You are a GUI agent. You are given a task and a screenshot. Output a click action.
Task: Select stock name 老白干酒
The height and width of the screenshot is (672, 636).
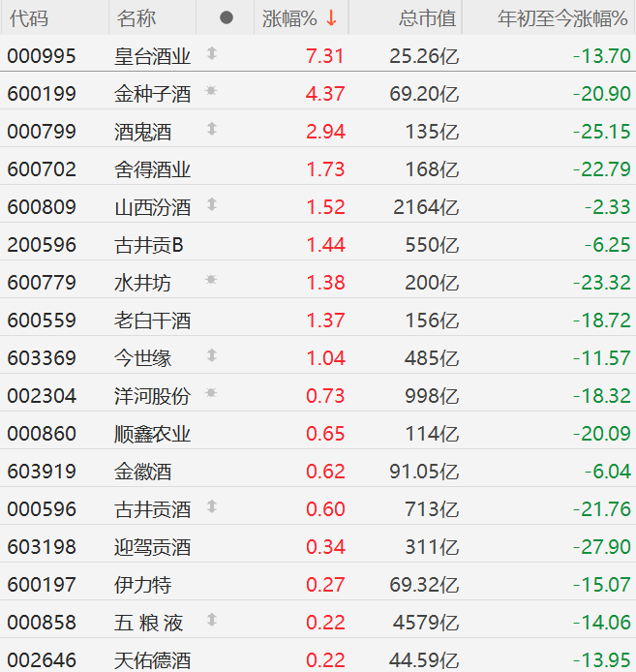[153, 321]
